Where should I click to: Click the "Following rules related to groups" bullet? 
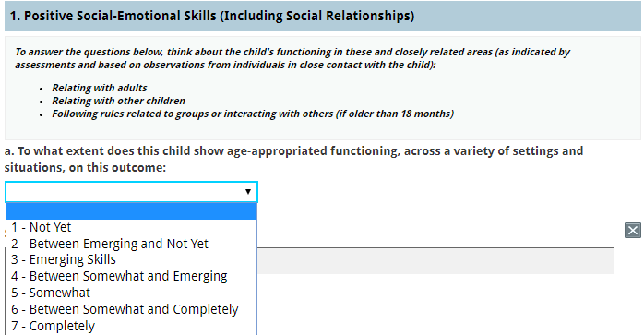[253, 114]
